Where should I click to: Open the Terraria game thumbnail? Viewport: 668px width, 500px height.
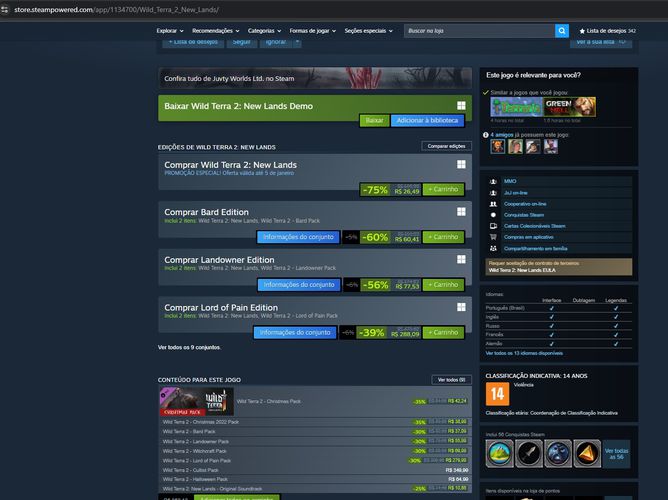(x=516, y=107)
